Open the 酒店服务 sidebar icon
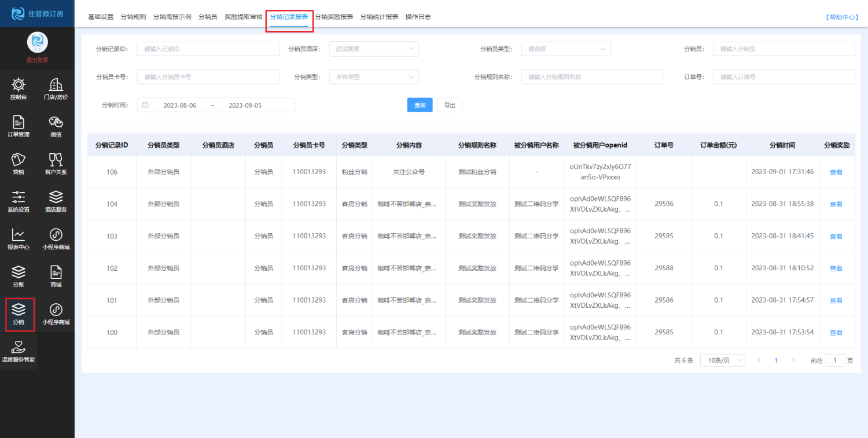Screen dimensions: 868x438 tap(56, 202)
